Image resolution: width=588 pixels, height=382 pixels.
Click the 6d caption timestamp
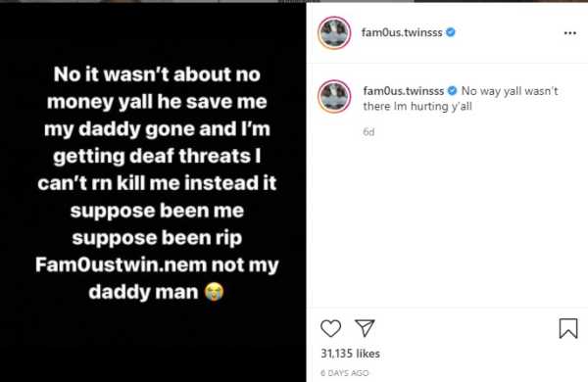pyautogui.click(x=368, y=132)
